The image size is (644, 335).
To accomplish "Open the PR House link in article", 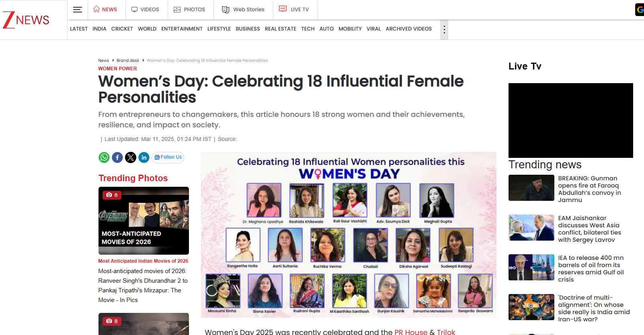I will point(410,332).
